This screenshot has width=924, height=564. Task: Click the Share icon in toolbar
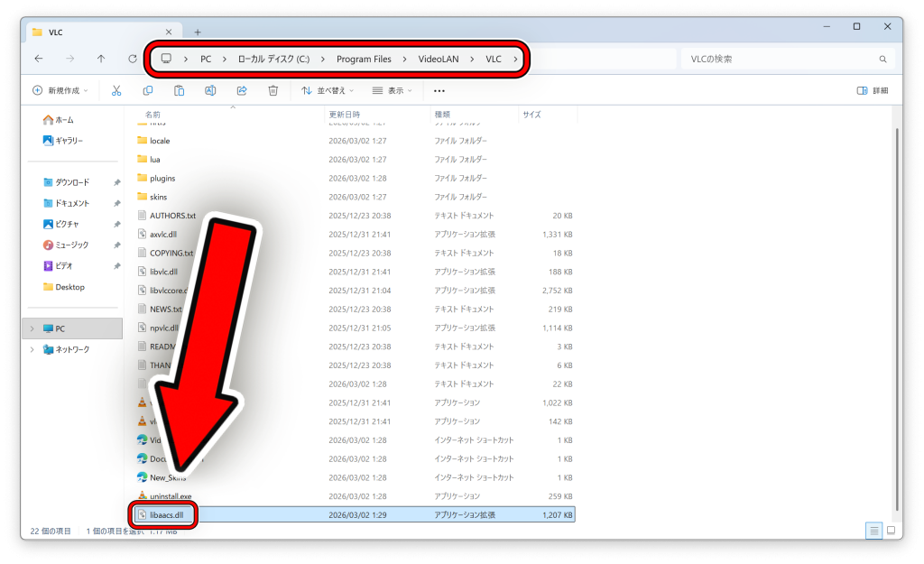[242, 90]
